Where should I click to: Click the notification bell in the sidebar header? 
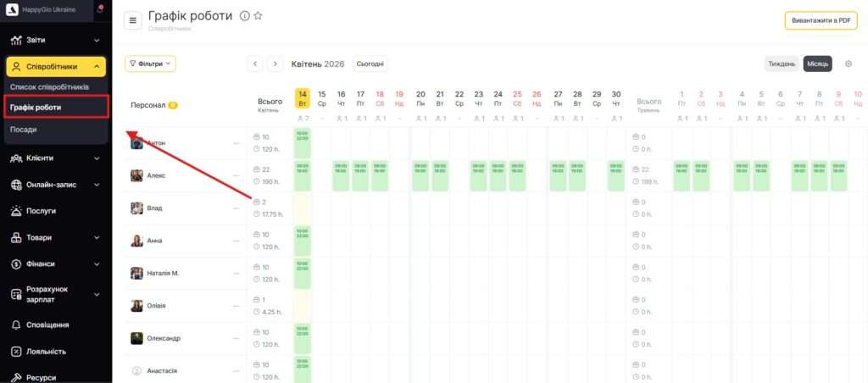[x=99, y=10]
